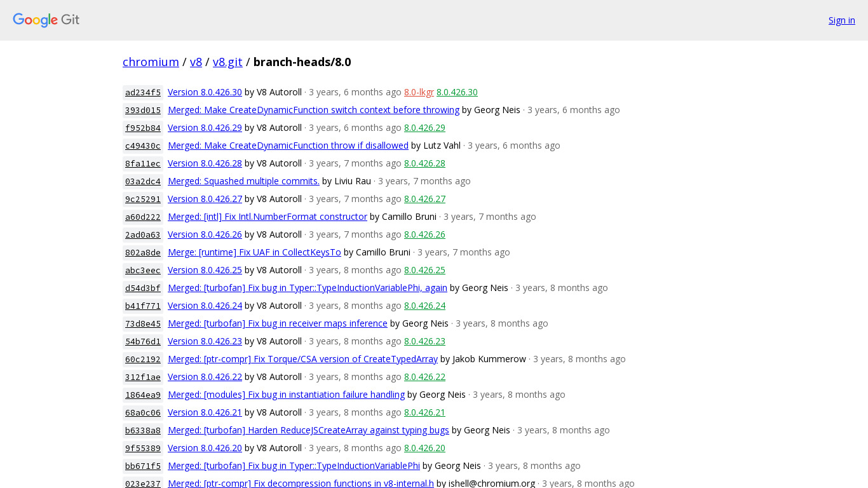The height and width of the screenshot is (488, 868).
Task: Open the 8.0.426.29 tag
Action: pos(424,128)
